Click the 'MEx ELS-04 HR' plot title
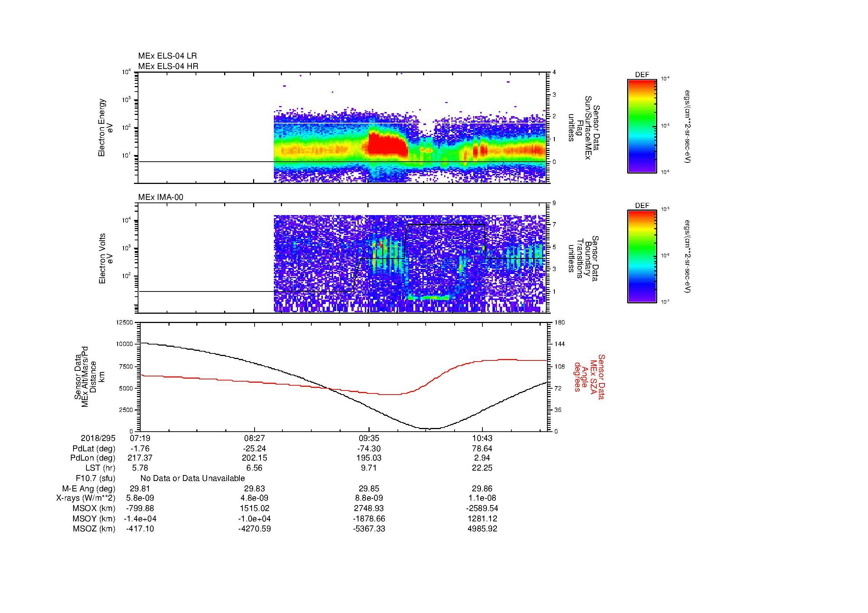The height and width of the screenshot is (613, 868). pos(168,66)
